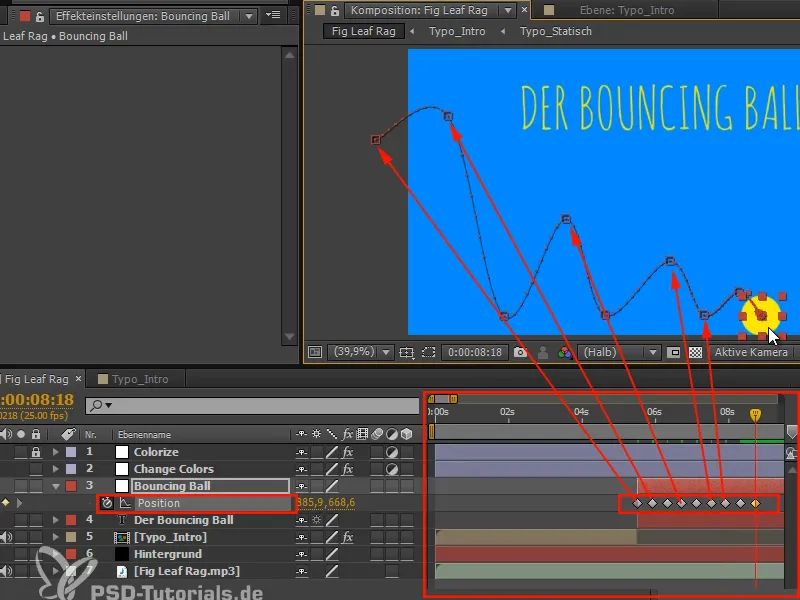Click the Fig Leaf Rag breadcrumb button
The image size is (800, 600).
[x=366, y=31]
